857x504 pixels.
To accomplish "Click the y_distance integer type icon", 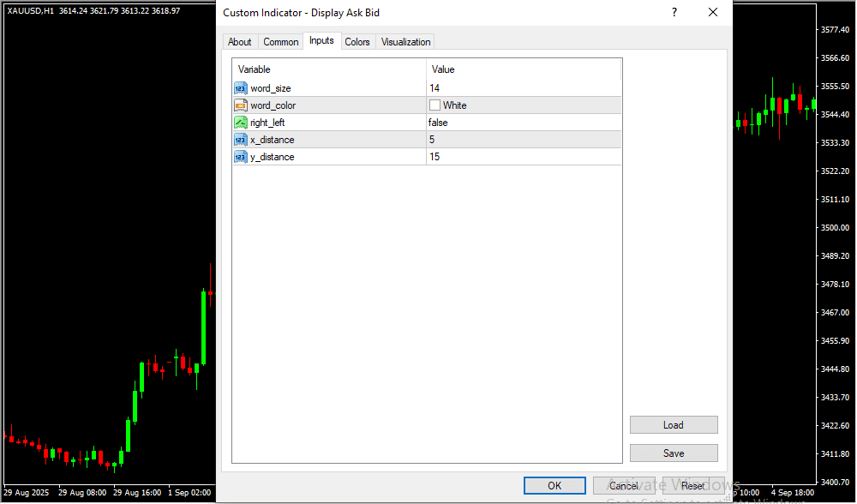I will 241,157.
